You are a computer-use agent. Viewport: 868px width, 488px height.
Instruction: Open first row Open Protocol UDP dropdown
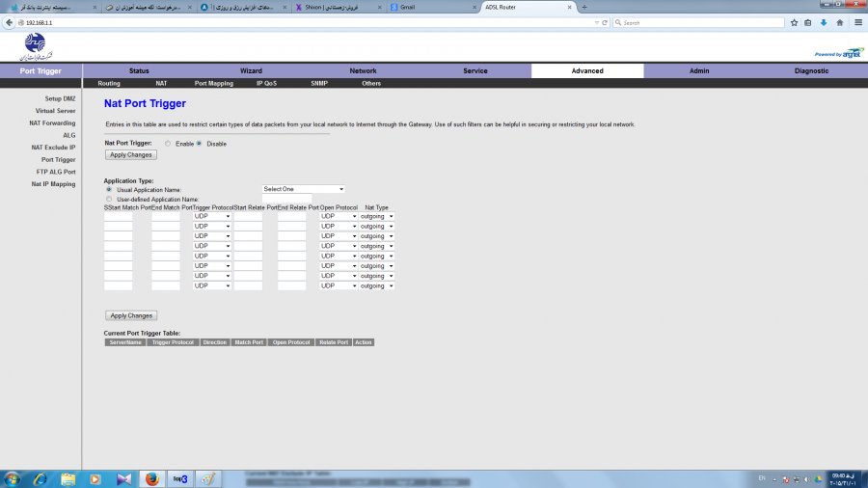tap(339, 216)
